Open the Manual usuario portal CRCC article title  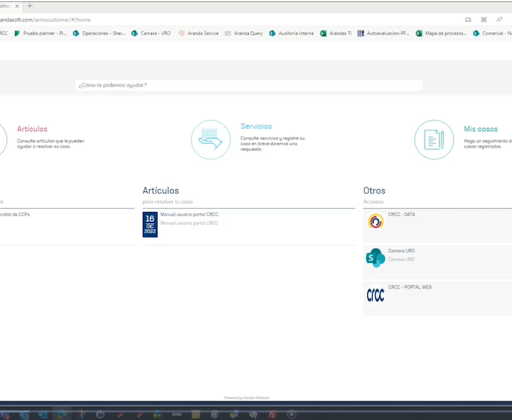point(189,214)
